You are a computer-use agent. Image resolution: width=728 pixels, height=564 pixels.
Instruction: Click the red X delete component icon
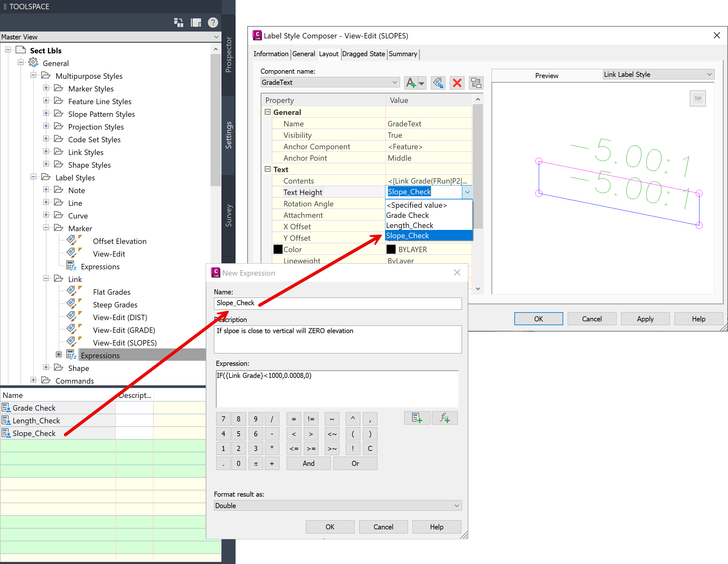[x=457, y=83]
